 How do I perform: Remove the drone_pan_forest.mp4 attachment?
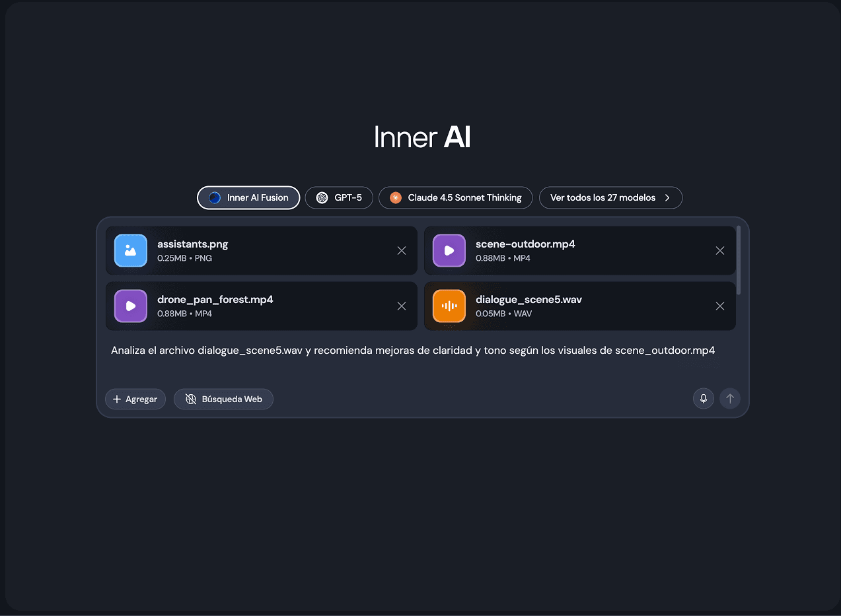click(402, 306)
